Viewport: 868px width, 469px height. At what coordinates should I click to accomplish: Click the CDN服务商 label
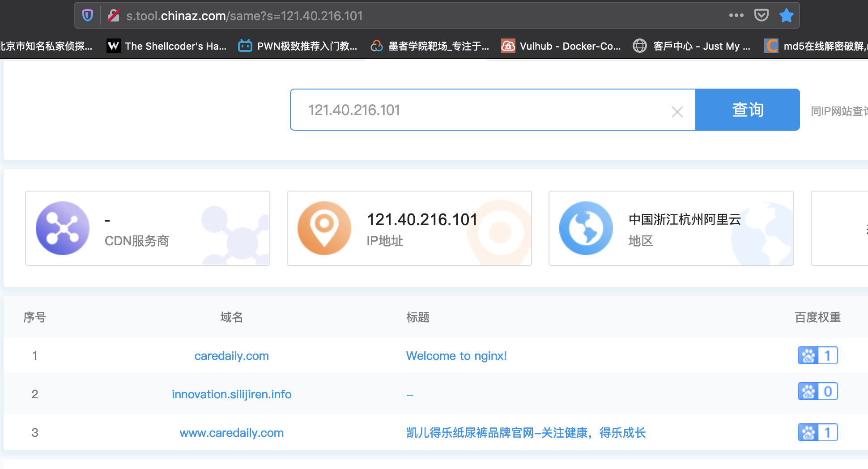point(137,241)
